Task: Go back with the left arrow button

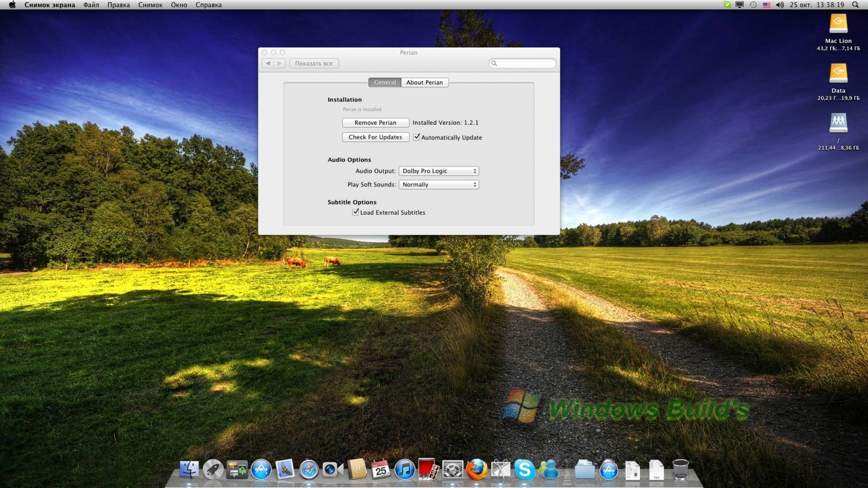Action: click(x=267, y=63)
